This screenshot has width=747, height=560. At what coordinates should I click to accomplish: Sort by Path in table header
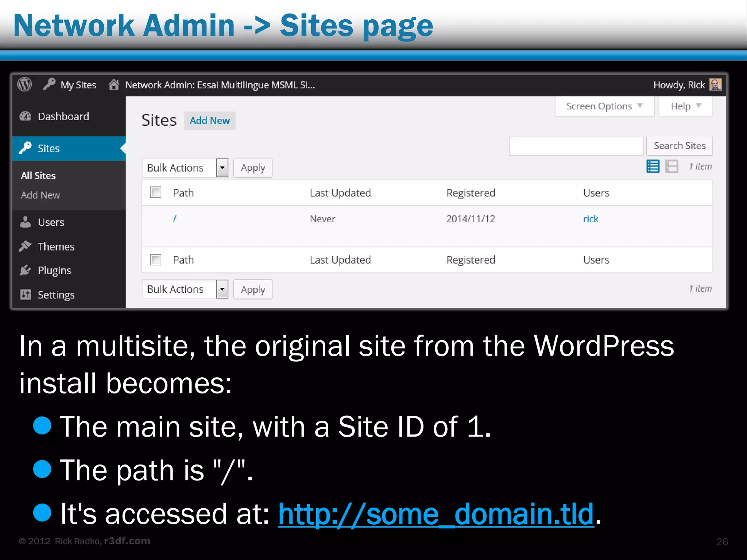183,192
